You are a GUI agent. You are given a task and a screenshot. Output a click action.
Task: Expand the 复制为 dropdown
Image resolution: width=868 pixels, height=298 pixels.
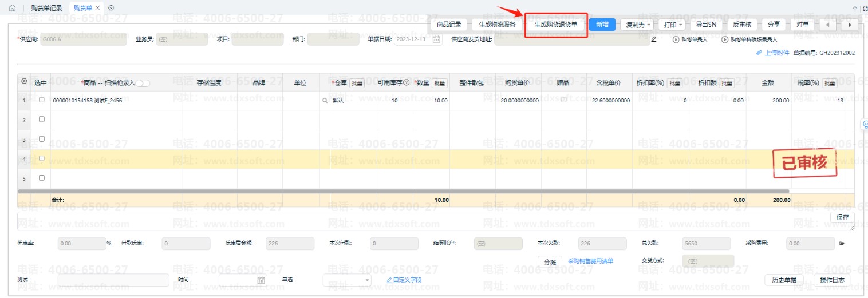(638, 25)
